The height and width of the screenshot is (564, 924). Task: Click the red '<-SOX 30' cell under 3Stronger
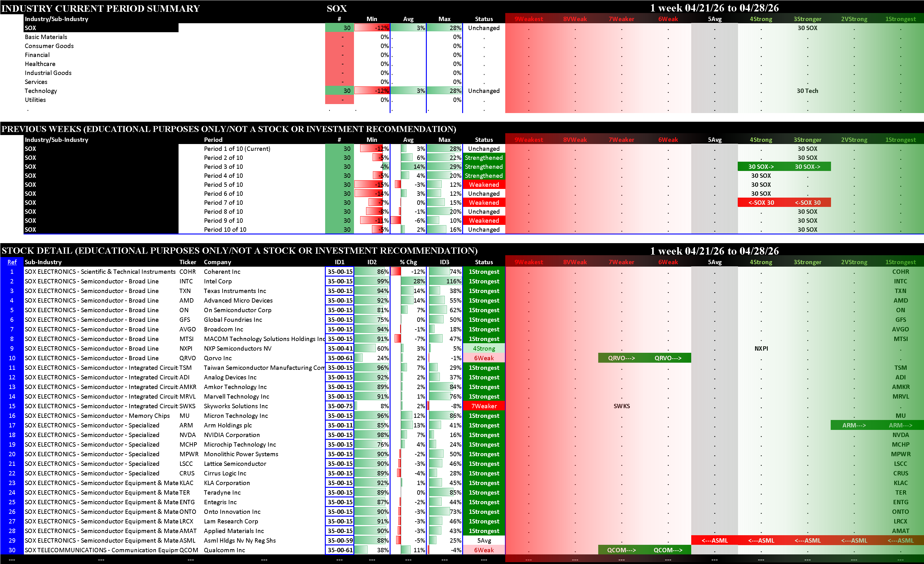pos(807,203)
